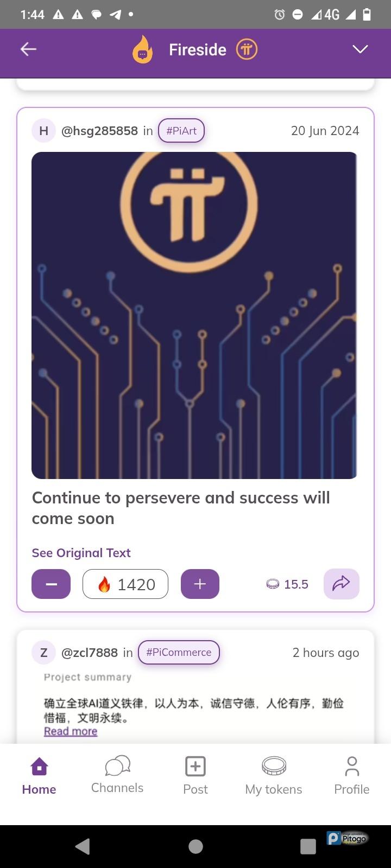This screenshot has width=391, height=868.
Task: Switch to the Channels tab
Action: pos(117,776)
